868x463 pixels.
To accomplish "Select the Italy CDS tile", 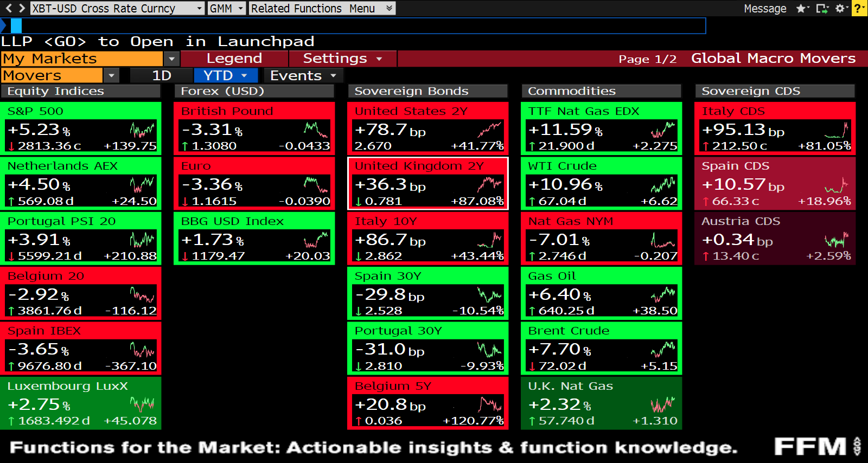I will (x=775, y=128).
